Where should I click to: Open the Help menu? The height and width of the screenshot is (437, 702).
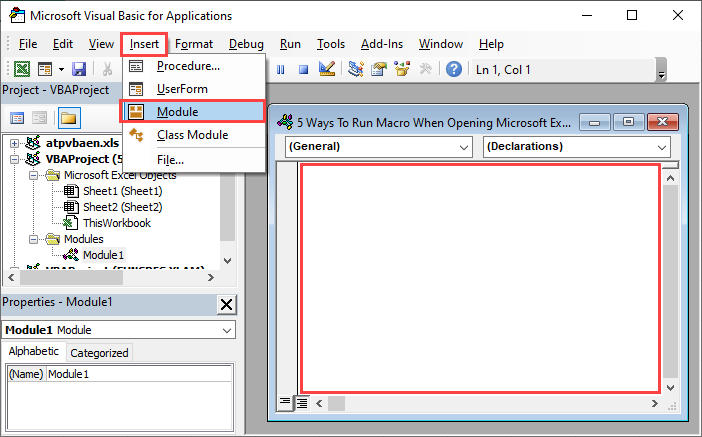point(491,44)
